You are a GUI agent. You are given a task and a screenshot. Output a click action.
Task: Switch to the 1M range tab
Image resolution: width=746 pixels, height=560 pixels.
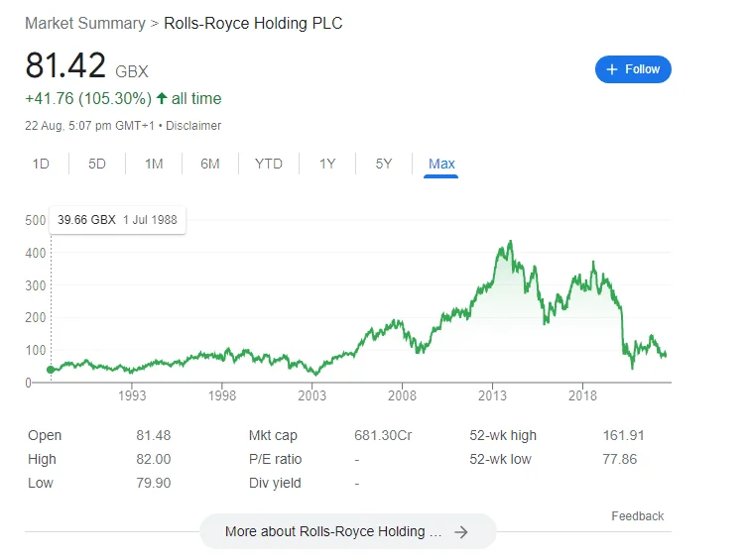pos(154,164)
